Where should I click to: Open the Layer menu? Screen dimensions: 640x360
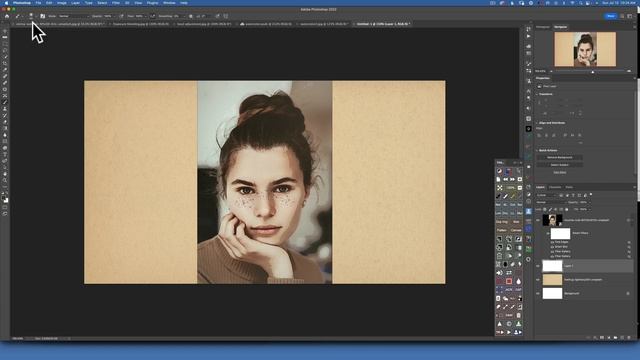[x=76, y=3]
